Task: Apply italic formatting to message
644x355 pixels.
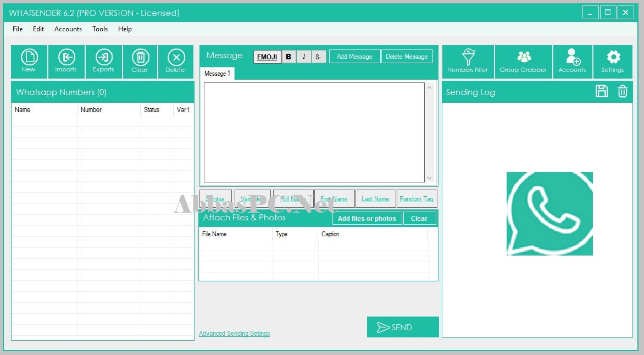Action: 303,57
